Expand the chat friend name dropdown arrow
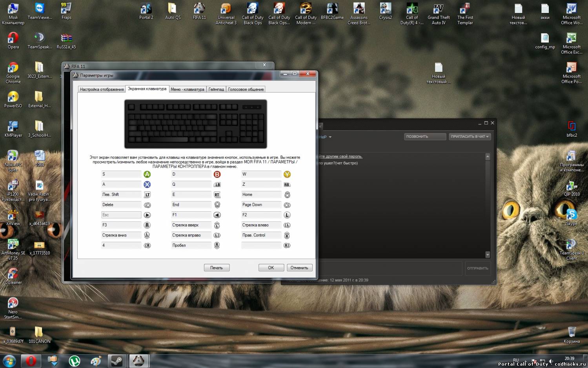 [330, 137]
